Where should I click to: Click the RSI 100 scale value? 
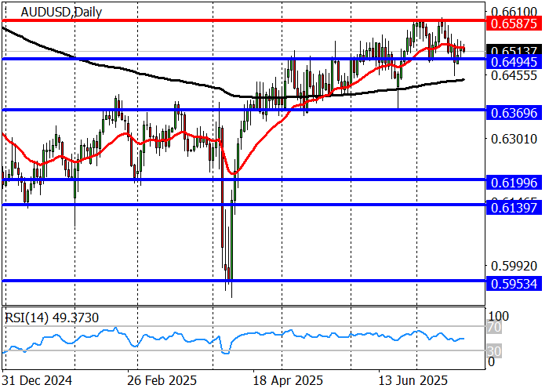point(499,315)
